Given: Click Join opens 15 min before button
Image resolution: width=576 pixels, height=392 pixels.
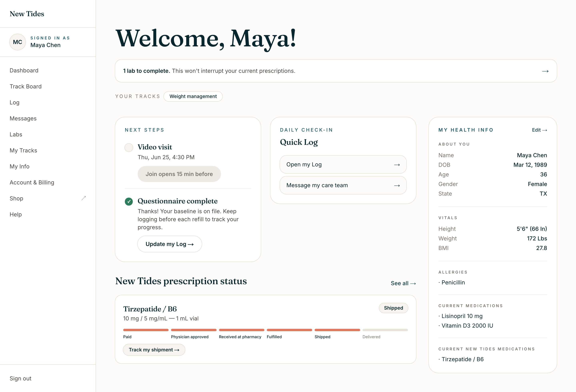Looking at the screenshot, I should pos(179,174).
